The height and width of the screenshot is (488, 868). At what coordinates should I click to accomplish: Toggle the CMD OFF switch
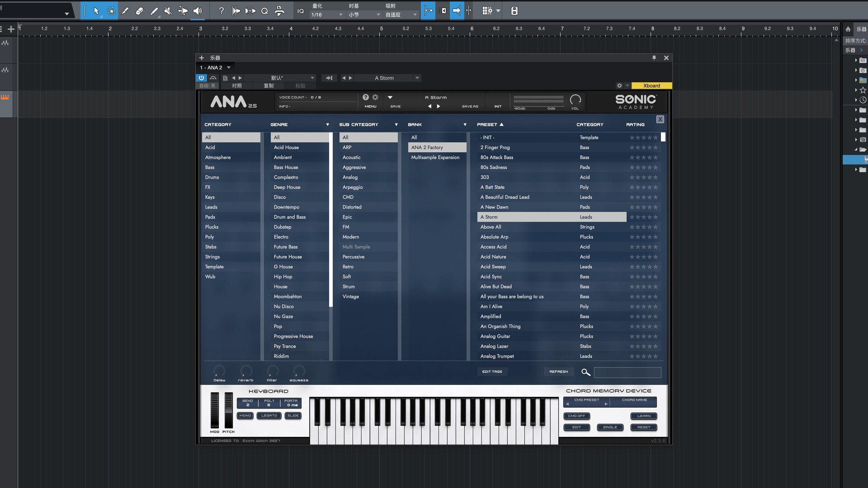pos(576,416)
